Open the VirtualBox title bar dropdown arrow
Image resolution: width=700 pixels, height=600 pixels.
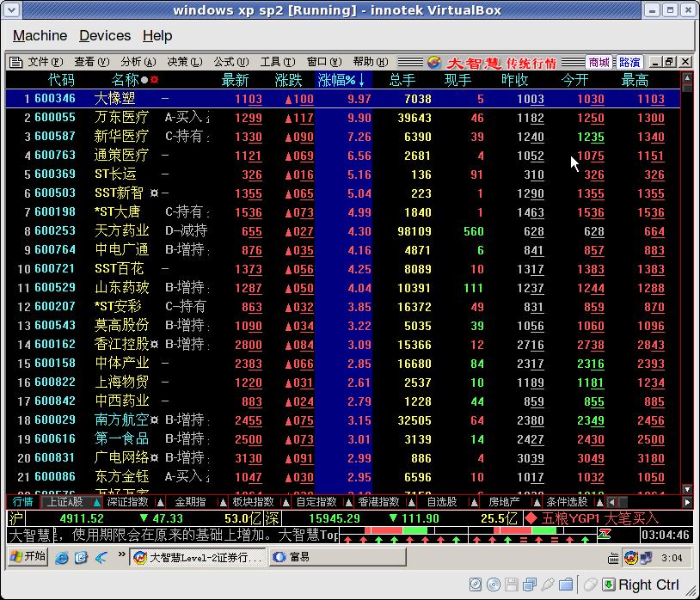[10, 9]
